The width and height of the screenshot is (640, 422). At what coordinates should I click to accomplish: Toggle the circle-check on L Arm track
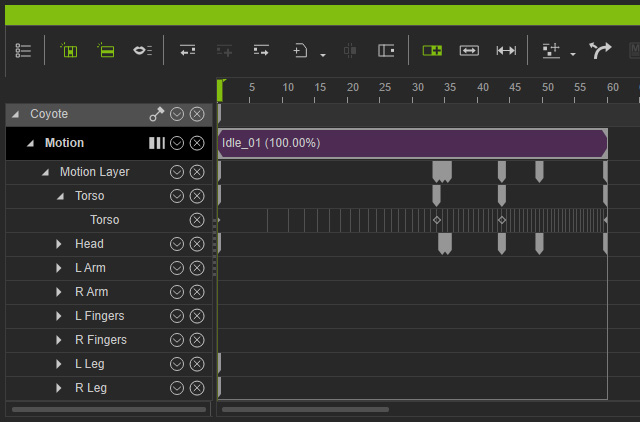(x=177, y=268)
